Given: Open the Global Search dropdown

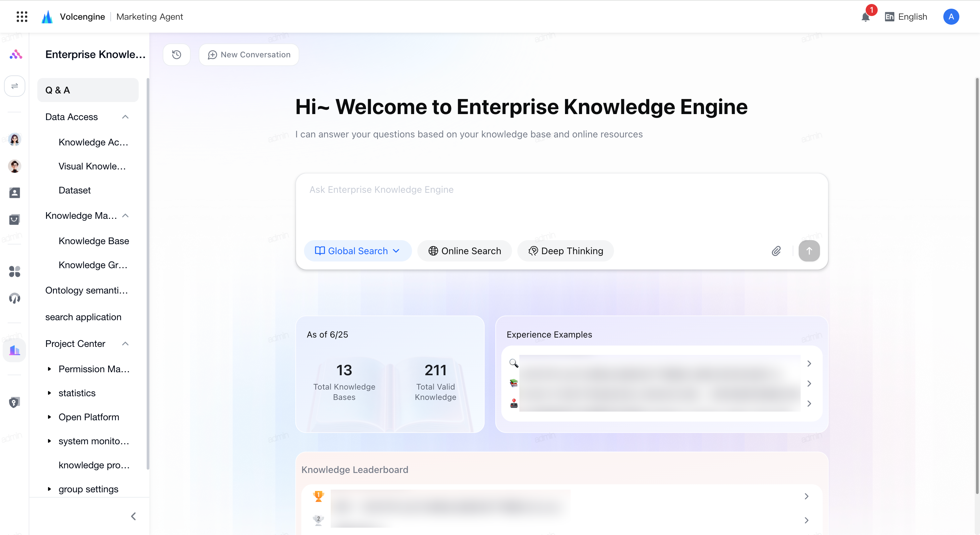Looking at the screenshot, I should point(357,251).
